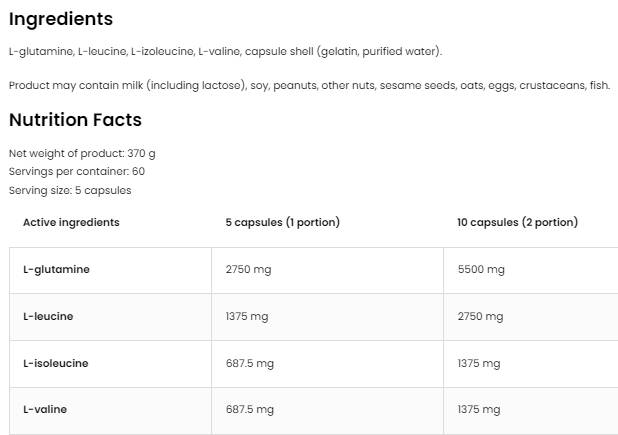
Task: Click L-leucine's 2750 mg two-portion value
Action: [480, 317]
